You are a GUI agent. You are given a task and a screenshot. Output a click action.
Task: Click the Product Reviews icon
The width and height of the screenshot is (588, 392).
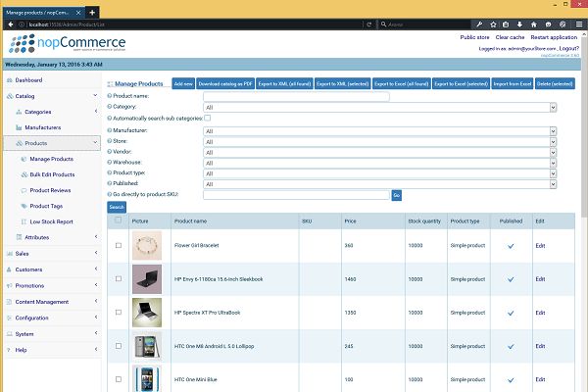(24, 190)
